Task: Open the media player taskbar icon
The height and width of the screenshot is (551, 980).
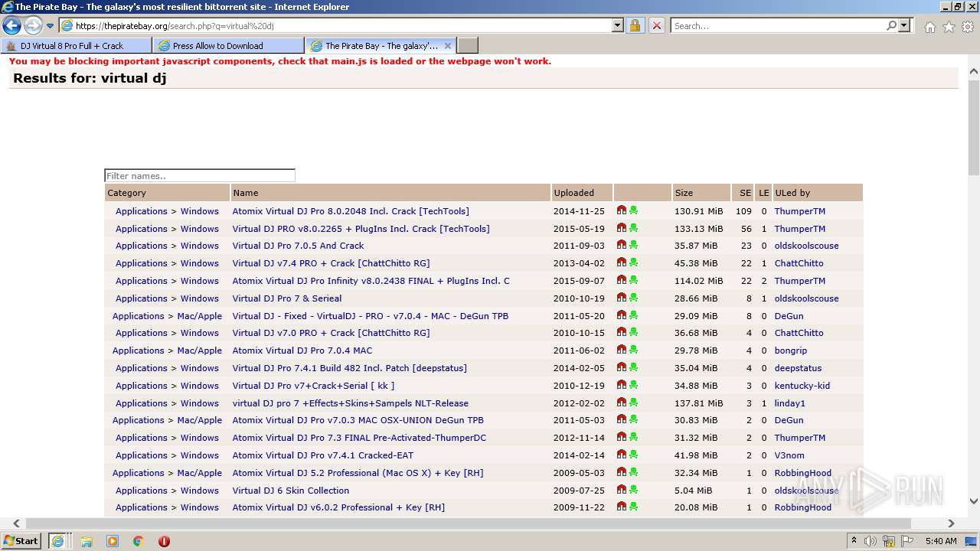Action: pyautogui.click(x=113, y=541)
